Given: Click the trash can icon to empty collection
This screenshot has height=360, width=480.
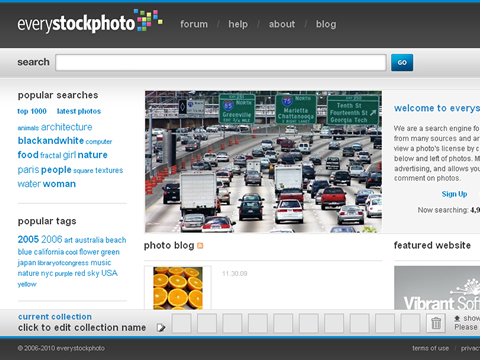Looking at the screenshot, I should [436, 323].
